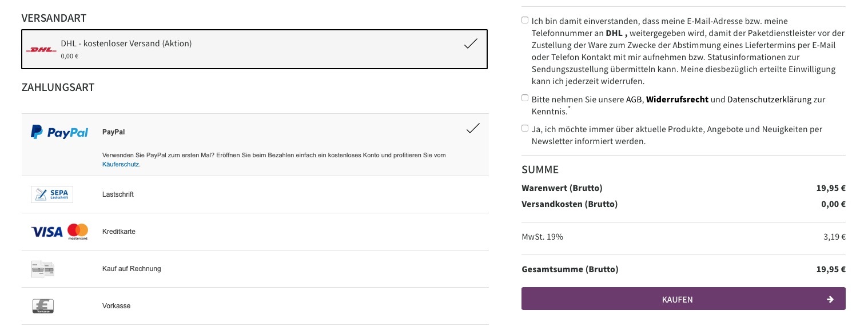Click the Vorkasse euro icon
This screenshot has width=868, height=326.
point(43,306)
